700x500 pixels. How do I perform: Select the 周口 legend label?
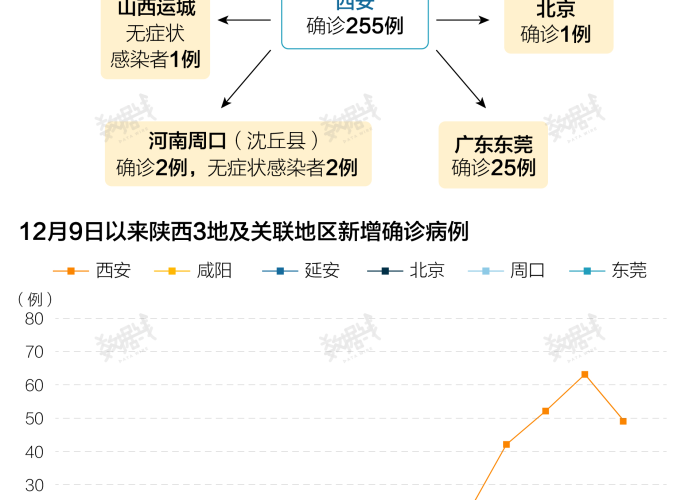(x=528, y=271)
